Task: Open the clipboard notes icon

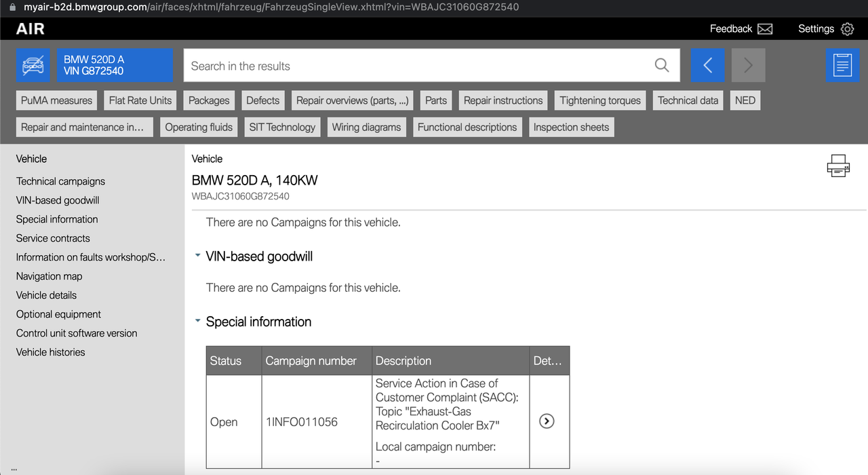Action: pos(842,66)
